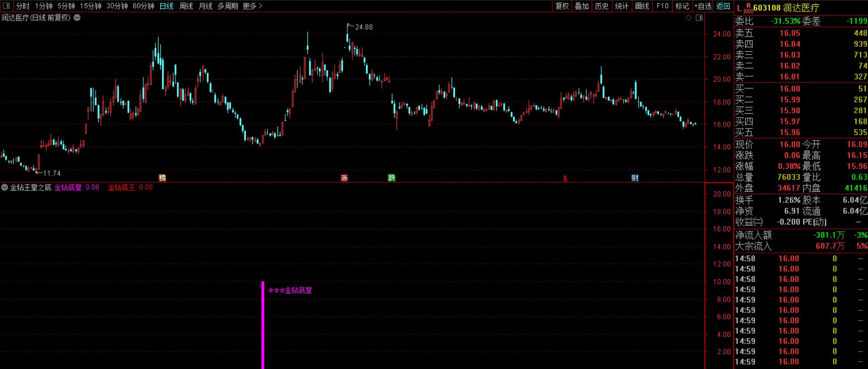Toggle the left sidebar panel icon

[x=6, y=6]
